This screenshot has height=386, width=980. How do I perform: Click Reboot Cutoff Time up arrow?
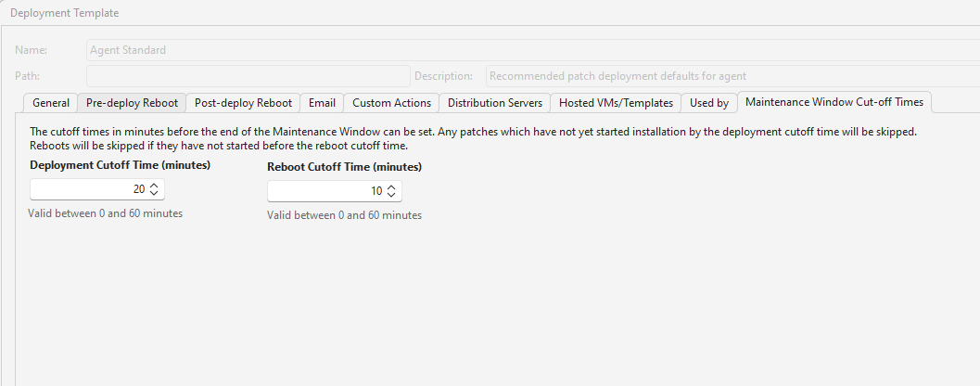[391, 187]
